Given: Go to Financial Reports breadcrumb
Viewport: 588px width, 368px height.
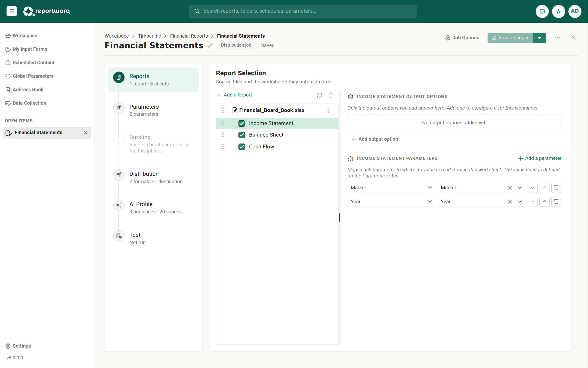Looking at the screenshot, I should (x=189, y=36).
